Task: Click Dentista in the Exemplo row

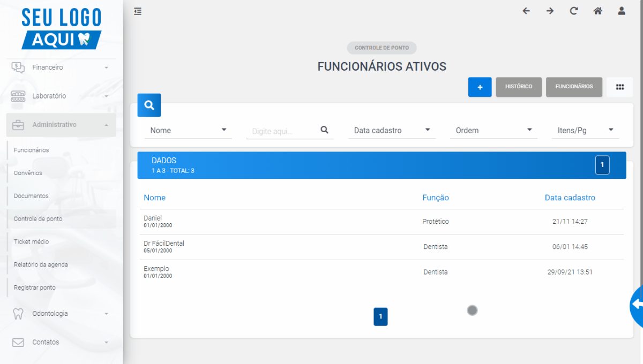Action: point(436,272)
